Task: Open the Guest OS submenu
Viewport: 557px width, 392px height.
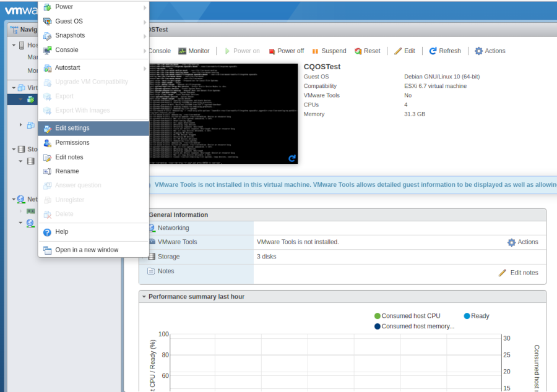Action: click(93, 21)
